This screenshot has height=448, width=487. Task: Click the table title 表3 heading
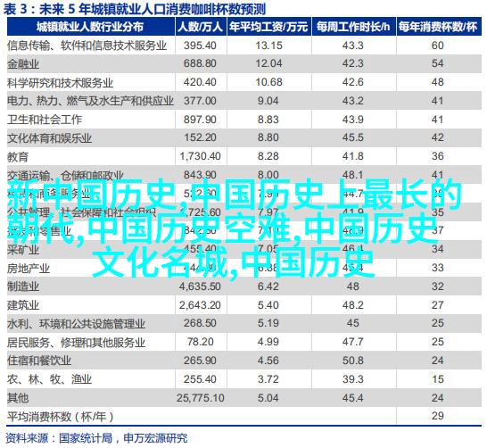[x=134, y=9]
